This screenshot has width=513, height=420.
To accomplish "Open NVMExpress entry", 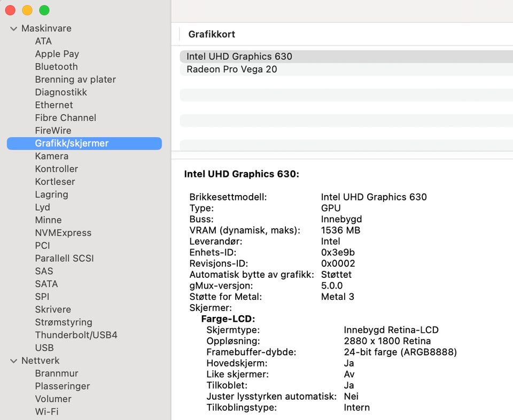I will point(63,233).
